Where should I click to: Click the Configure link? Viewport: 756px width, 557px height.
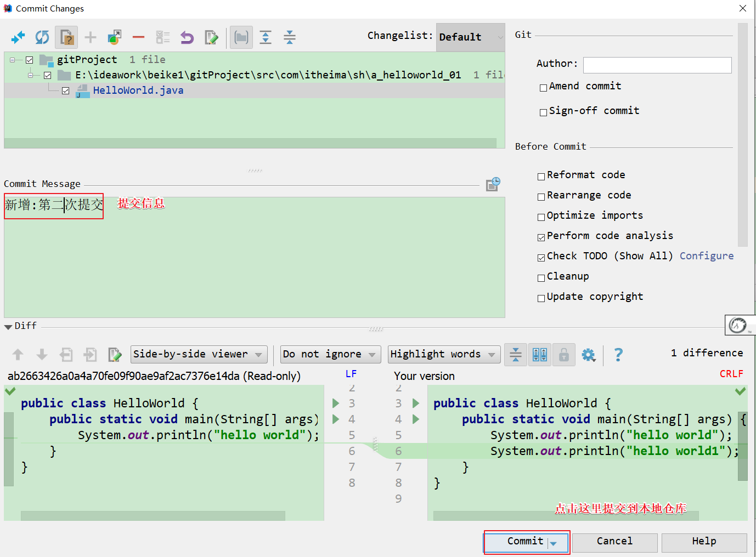(706, 256)
